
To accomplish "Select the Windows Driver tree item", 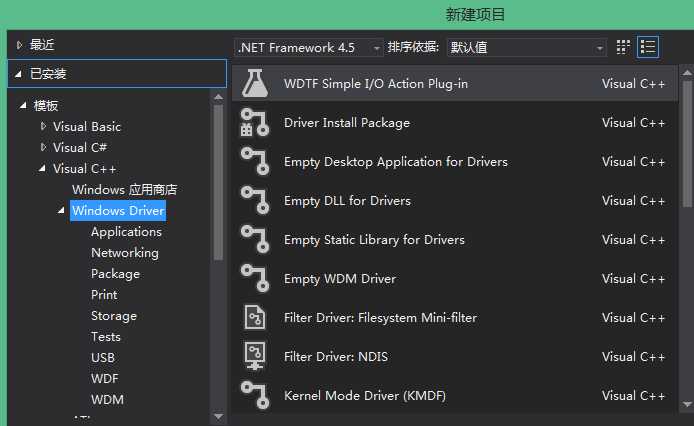I will click(x=118, y=210).
